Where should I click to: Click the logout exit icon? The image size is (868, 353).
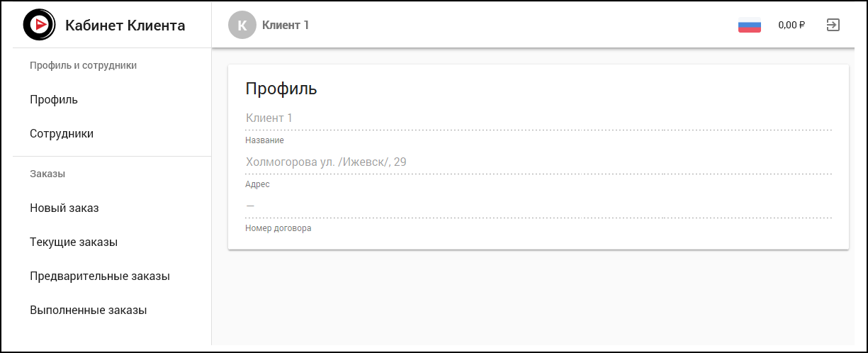click(833, 25)
